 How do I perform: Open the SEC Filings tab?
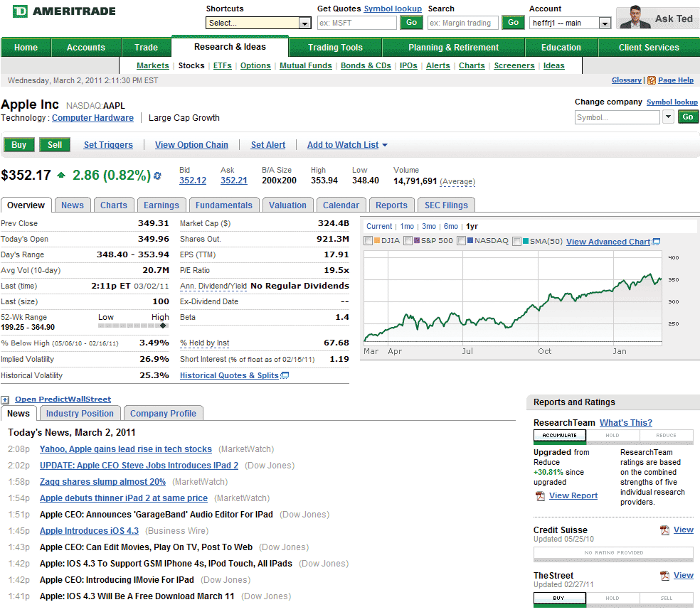click(x=446, y=205)
